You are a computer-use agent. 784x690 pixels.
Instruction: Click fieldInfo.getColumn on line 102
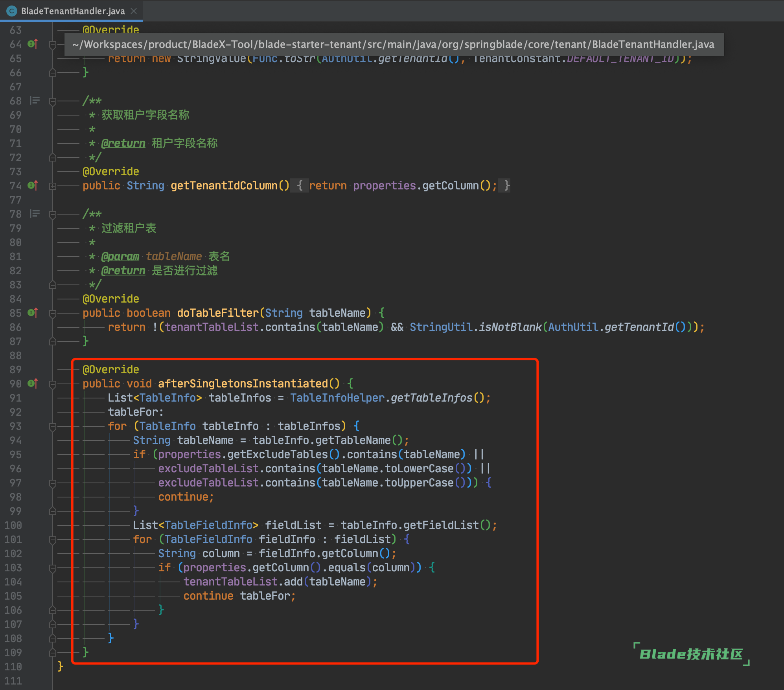tap(318, 554)
